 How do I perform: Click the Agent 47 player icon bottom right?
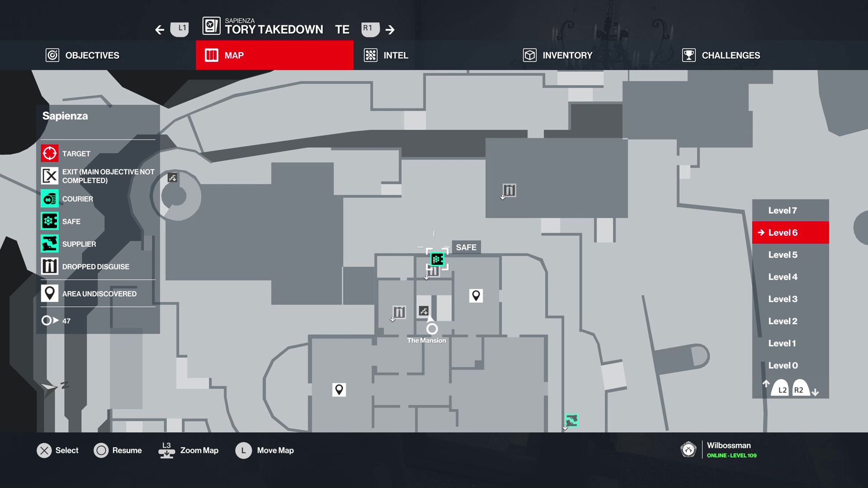tap(689, 450)
